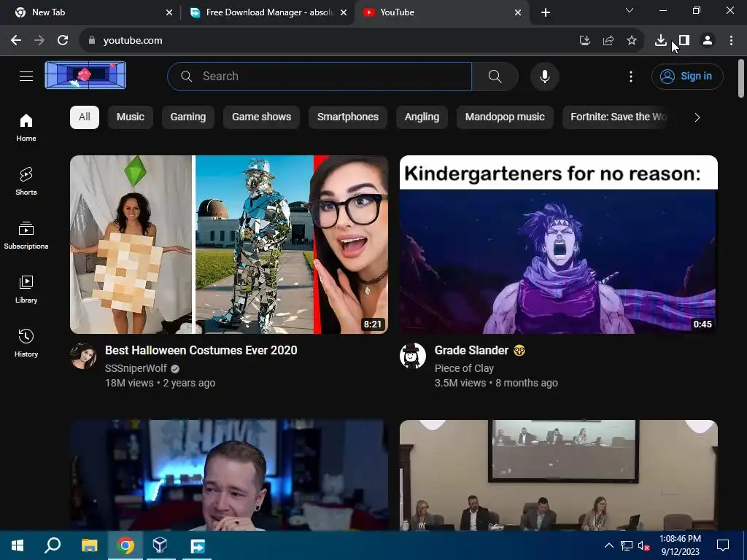
Task: Open Chrome downloads icon
Action: click(660, 41)
